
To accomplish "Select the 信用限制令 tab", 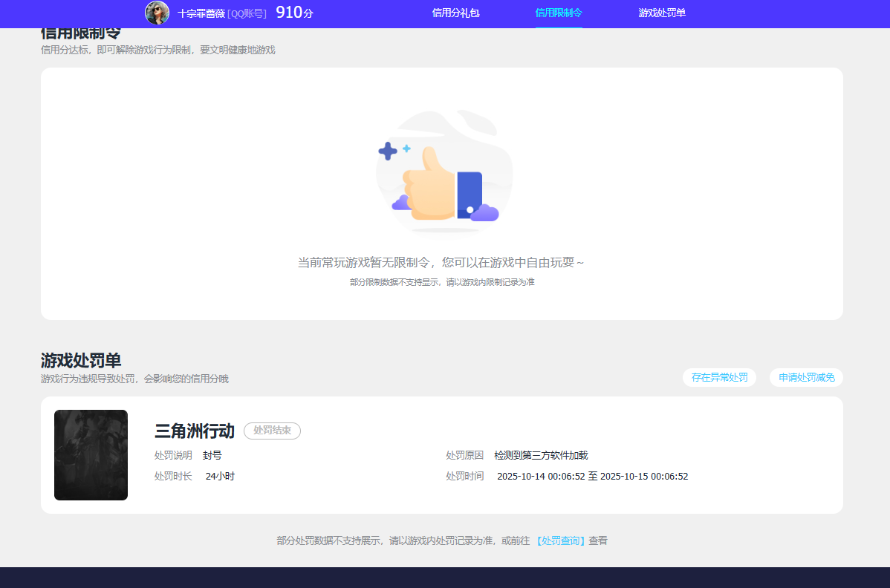I will click(x=559, y=13).
